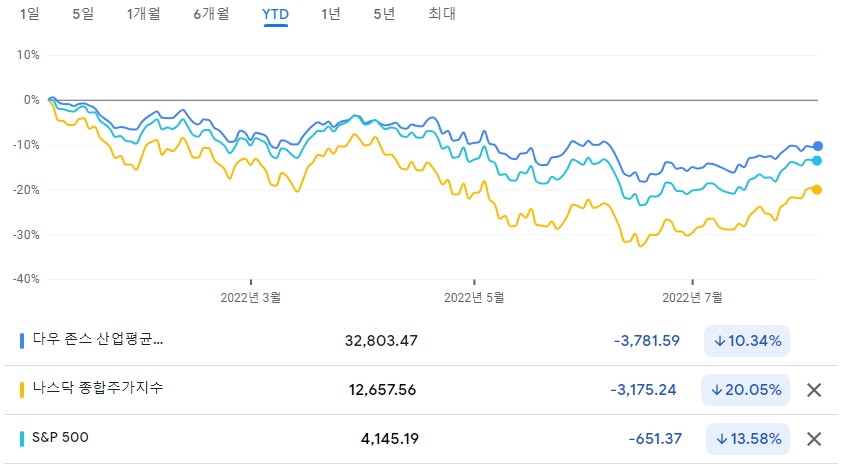Click the -20% y-axis label

(26, 190)
